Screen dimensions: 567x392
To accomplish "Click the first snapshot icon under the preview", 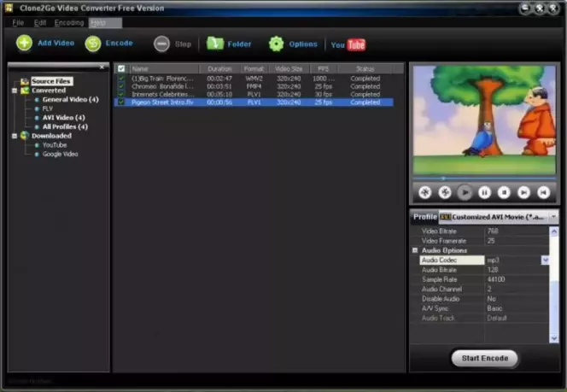I will pos(425,192).
